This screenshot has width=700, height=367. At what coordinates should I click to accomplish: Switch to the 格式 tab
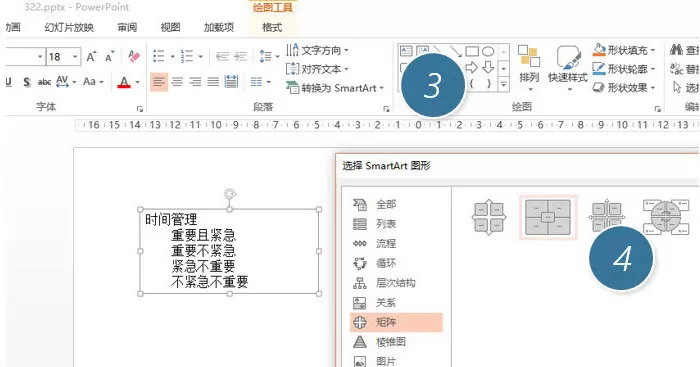click(272, 27)
